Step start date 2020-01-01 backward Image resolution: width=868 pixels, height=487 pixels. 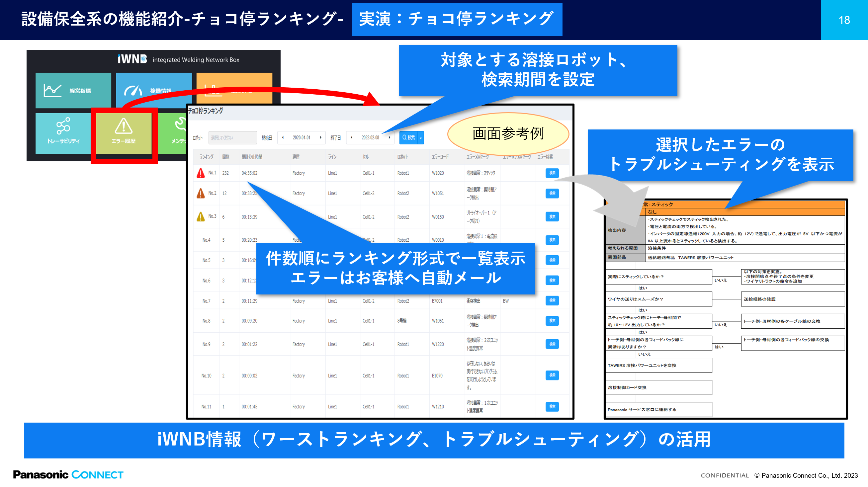[x=283, y=137]
